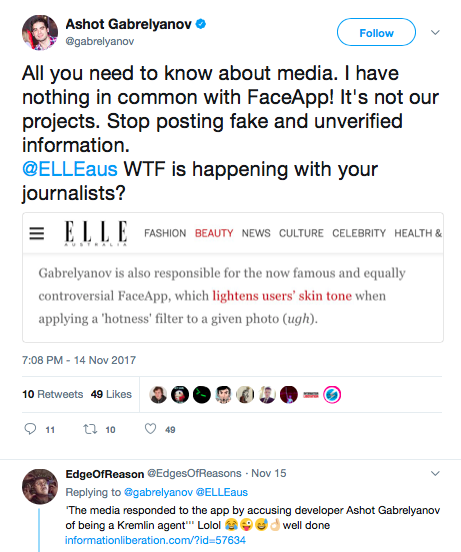Open the embedded ELLE article image

click(233, 277)
